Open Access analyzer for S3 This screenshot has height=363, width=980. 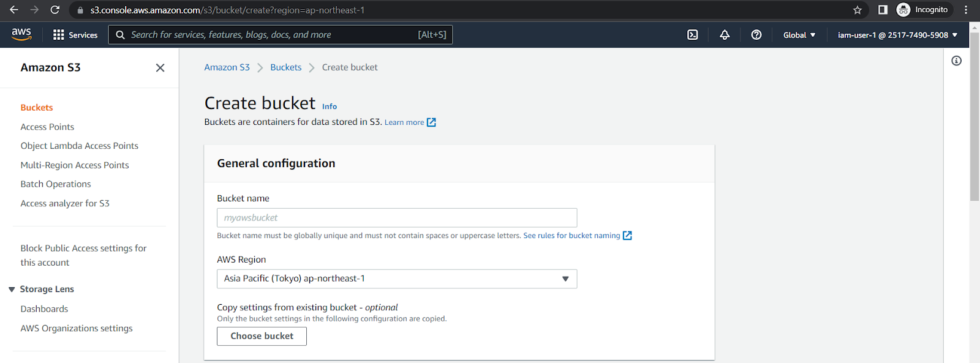[65, 203]
